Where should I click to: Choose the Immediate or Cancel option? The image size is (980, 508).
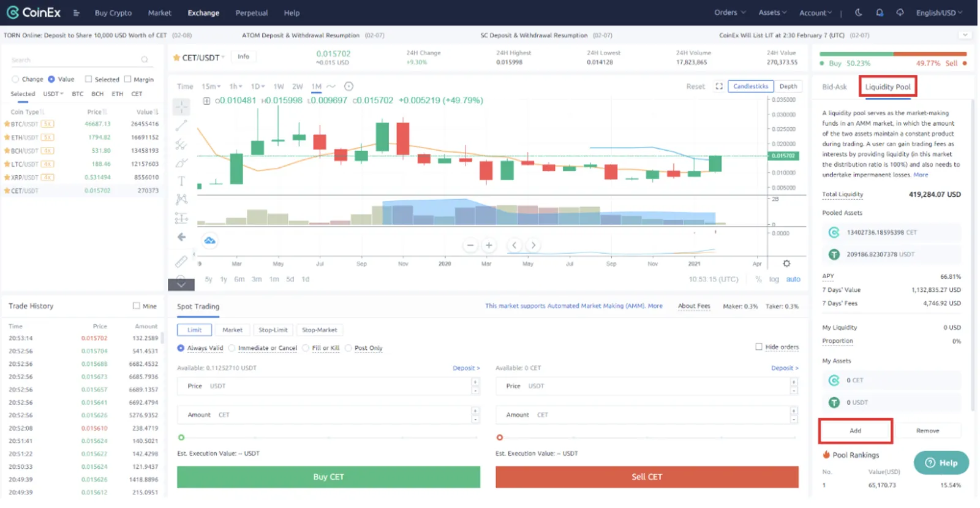coord(232,348)
